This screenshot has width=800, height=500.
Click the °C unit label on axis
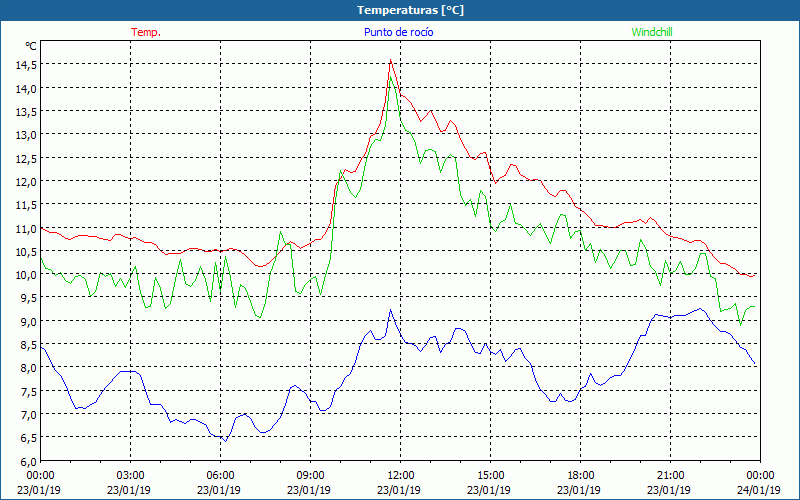31,46
